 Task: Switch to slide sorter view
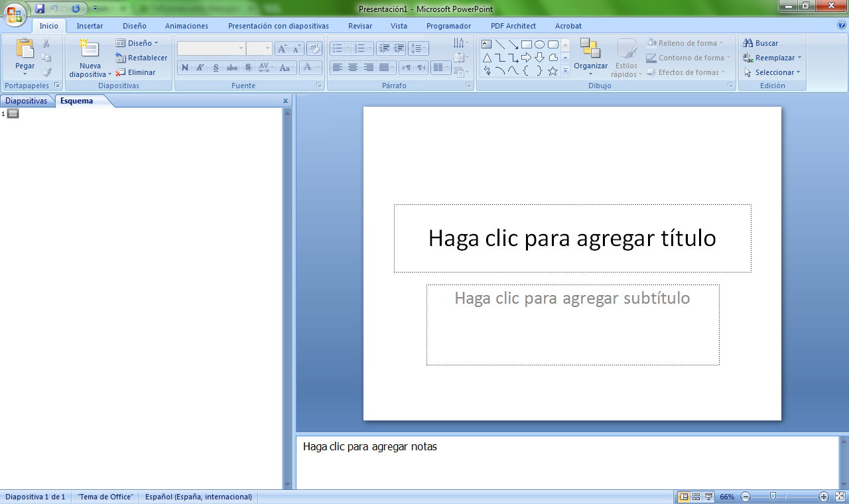click(696, 497)
